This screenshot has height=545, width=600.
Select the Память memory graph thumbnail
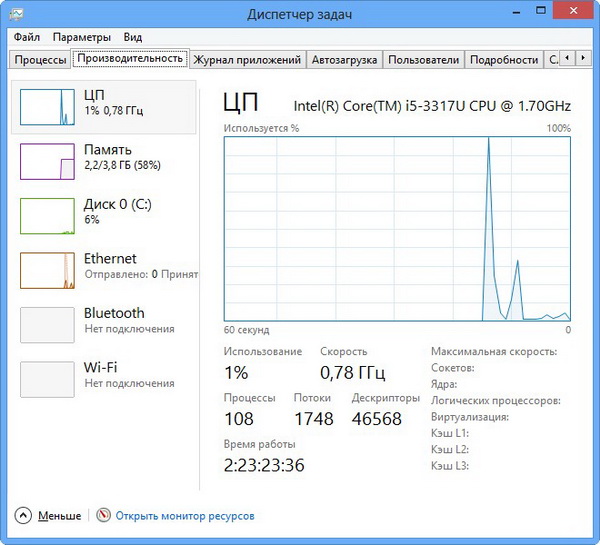48,162
